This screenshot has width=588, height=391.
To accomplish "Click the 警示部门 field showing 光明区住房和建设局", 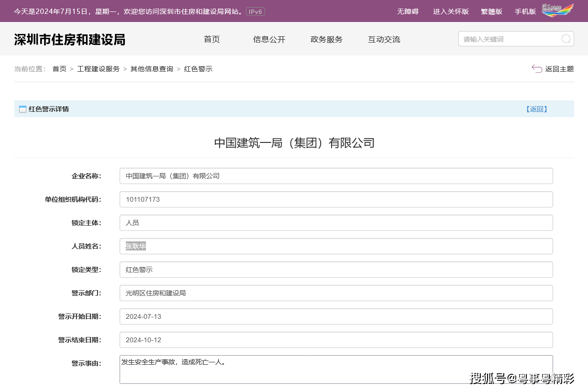I will point(336,293).
